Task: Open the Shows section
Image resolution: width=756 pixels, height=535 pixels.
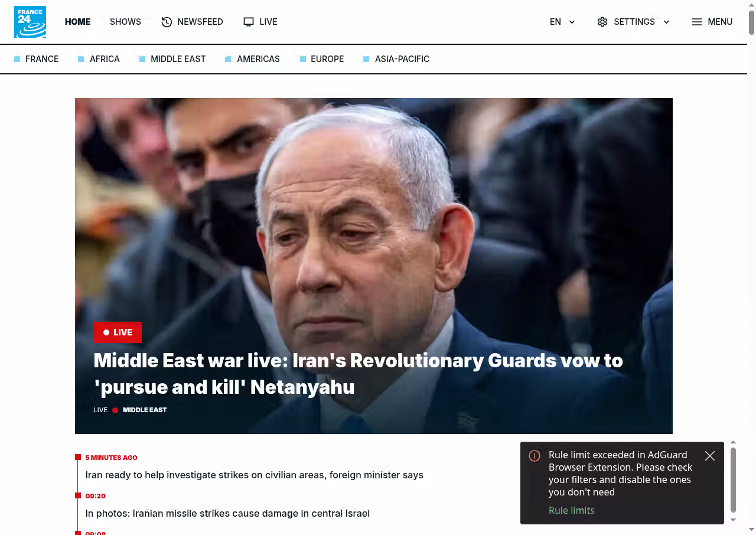Action: (x=125, y=22)
